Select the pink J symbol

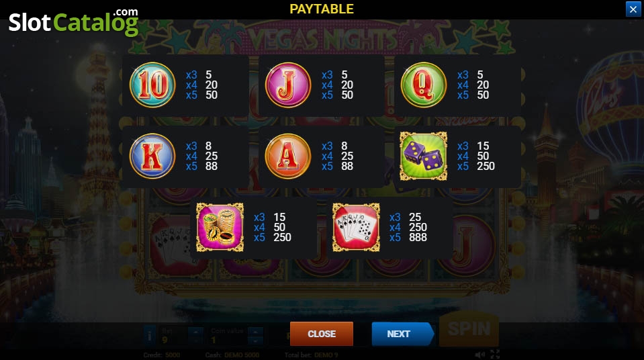click(288, 85)
